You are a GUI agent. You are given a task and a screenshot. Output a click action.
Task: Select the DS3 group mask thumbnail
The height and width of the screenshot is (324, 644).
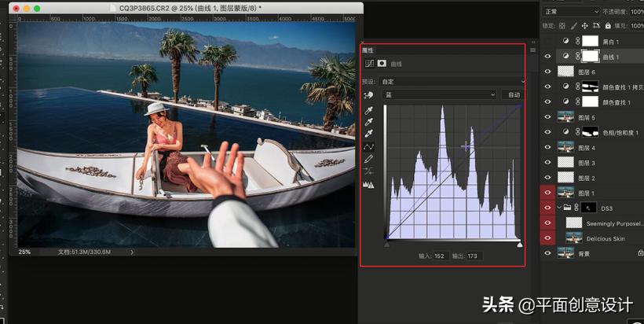coord(588,208)
